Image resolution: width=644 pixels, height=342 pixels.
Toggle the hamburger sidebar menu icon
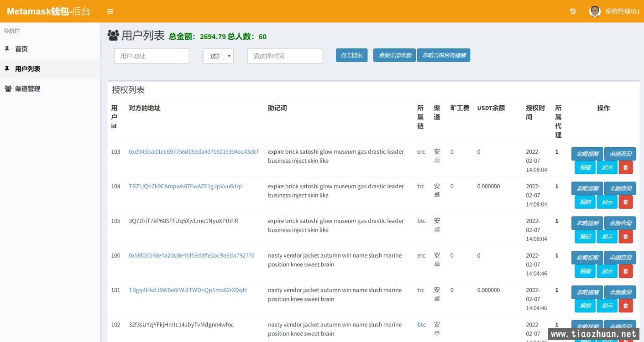coord(110,11)
